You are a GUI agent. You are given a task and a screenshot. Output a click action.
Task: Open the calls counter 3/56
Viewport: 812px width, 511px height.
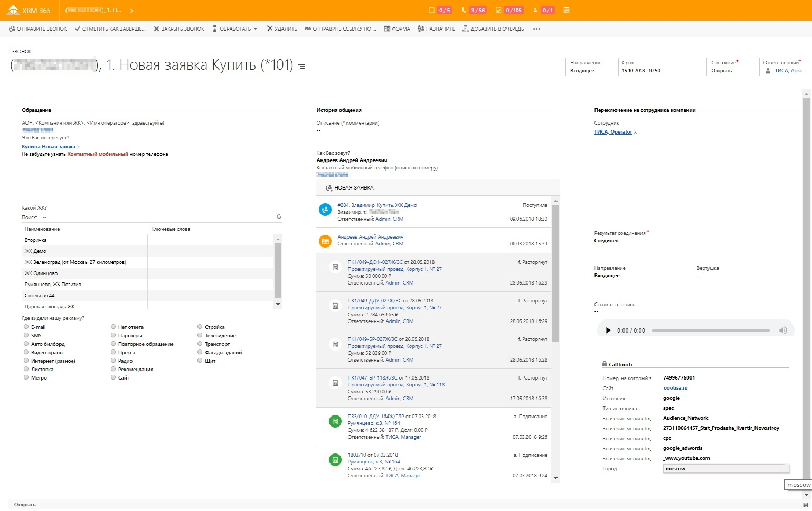pos(474,10)
